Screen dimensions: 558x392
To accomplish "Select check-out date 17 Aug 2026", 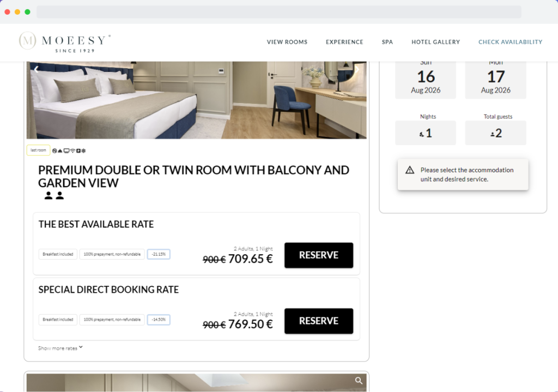I will [496, 79].
